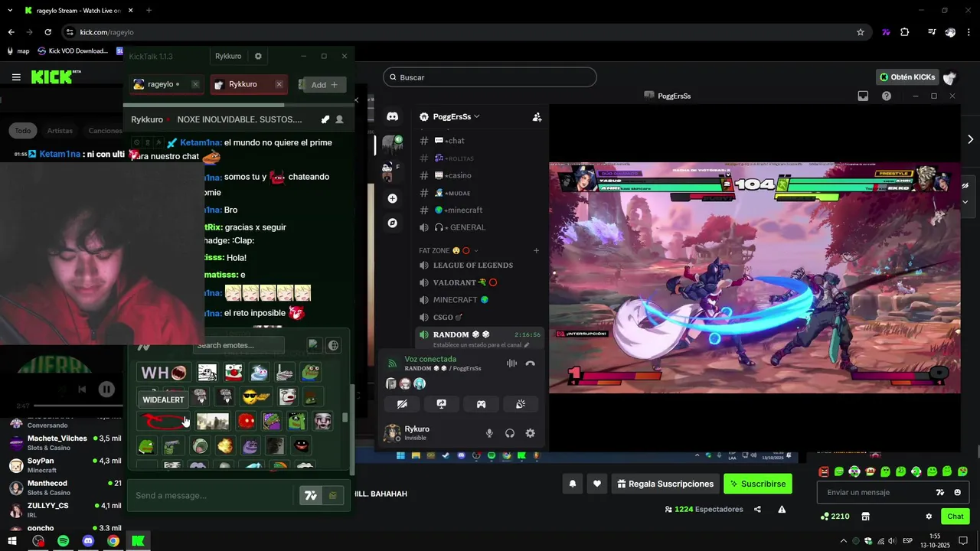Viewport: 980px width, 551px height.
Task: Click the green Suscribirse button
Action: tap(757, 484)
